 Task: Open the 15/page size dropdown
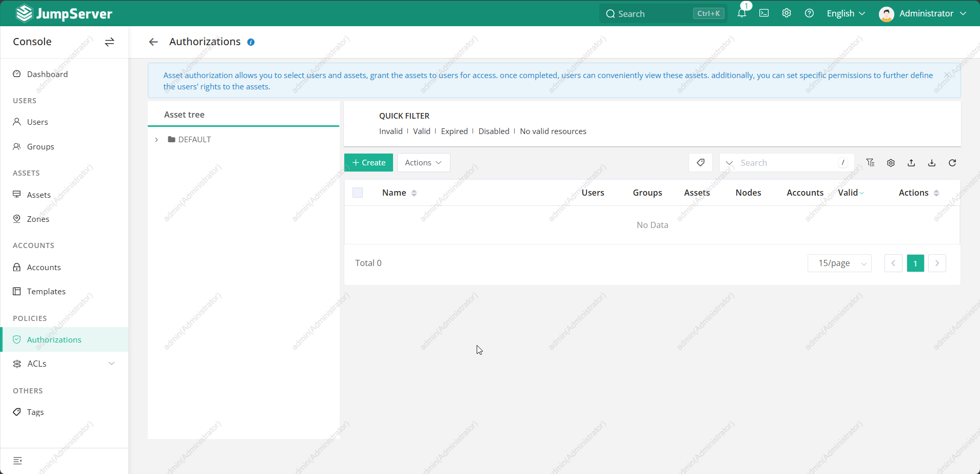839,263
